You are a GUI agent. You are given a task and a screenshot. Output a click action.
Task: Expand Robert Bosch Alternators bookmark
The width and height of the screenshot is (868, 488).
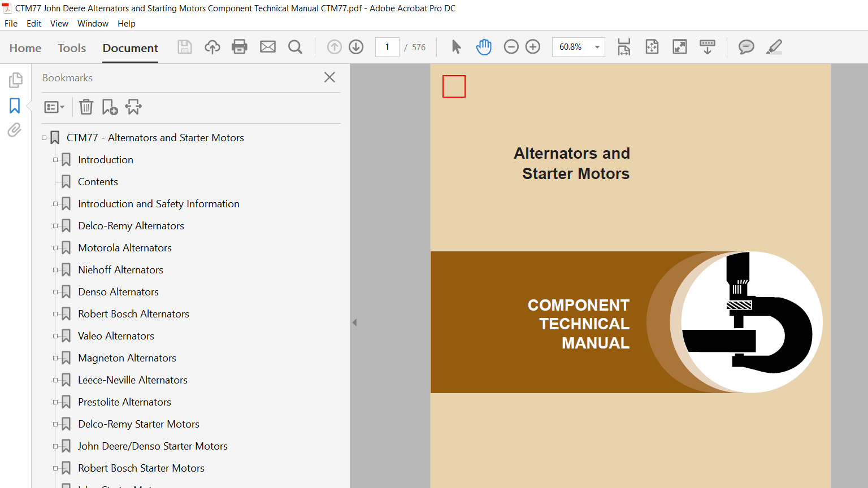click(55, 314)
